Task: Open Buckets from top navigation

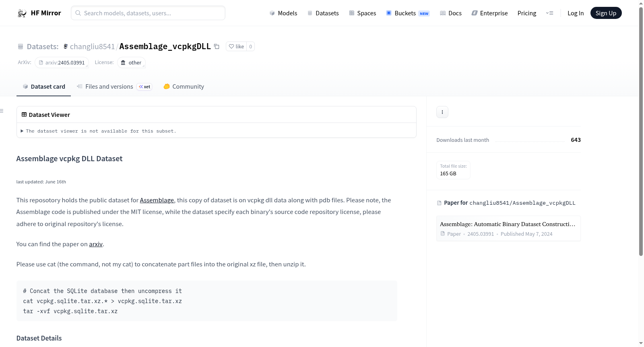Action: tap(408, 13)
